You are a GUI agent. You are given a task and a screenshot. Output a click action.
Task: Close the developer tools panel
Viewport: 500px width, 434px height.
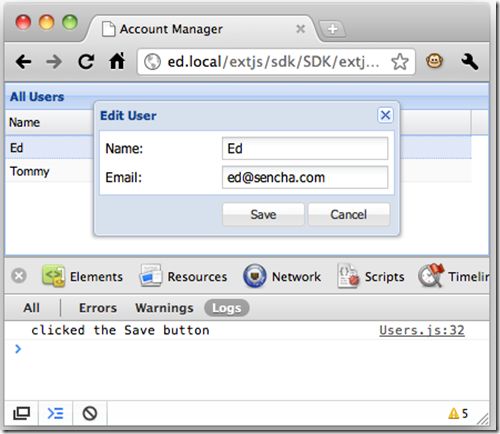click(x=19, y=276)
